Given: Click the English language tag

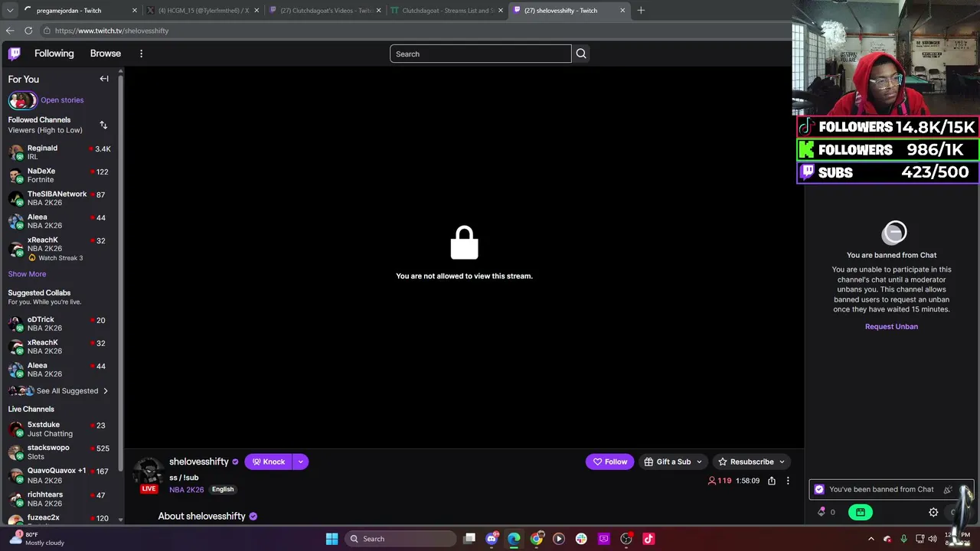Looking at the screenshot, I should (x=223, y=490).
